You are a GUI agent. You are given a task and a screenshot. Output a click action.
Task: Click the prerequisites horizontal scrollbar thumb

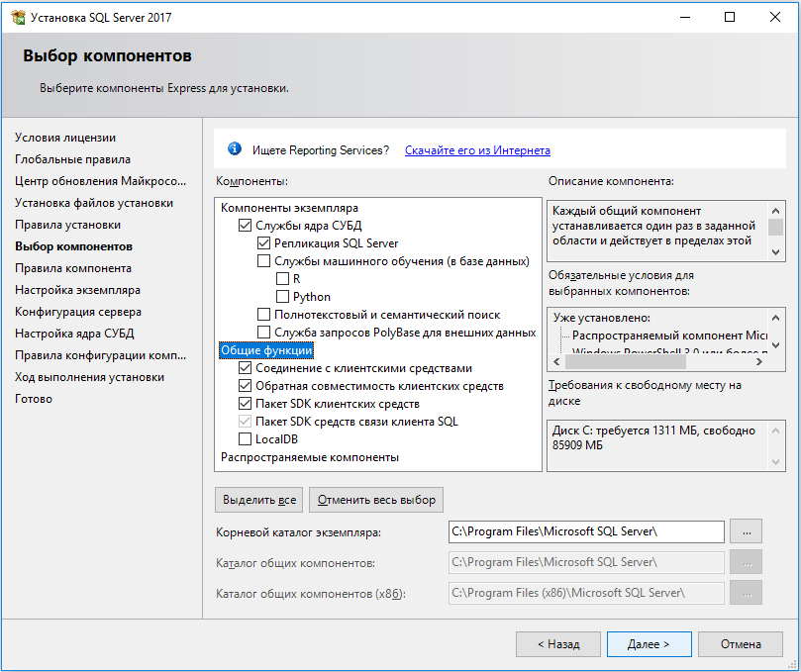[x=626, y=361]
